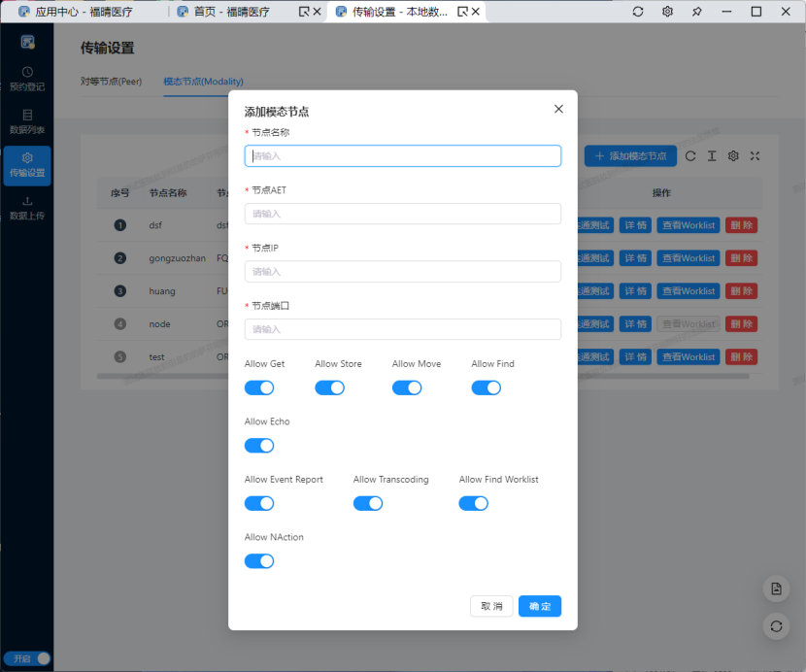Select the 首页 - 福晴医疗 window tab

point(230,12)
